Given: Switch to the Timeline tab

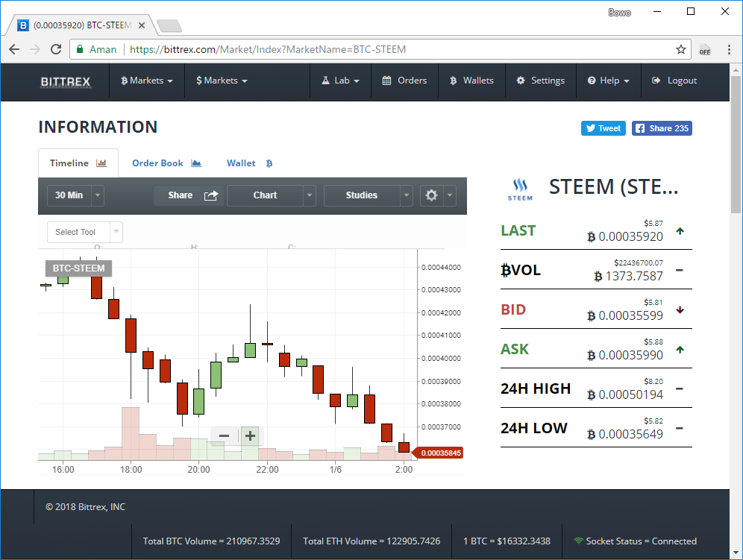Looking at the screenshot, I should pyautogui.click(x=78, y=163).
